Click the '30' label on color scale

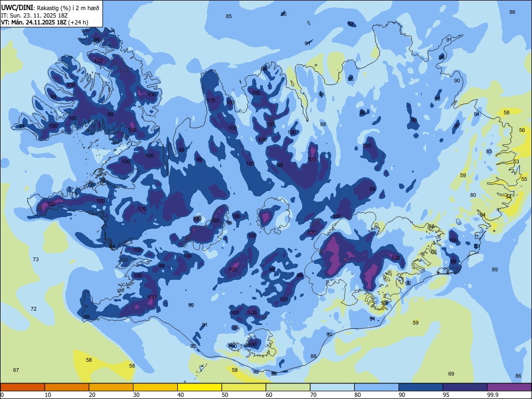[136, 395]
